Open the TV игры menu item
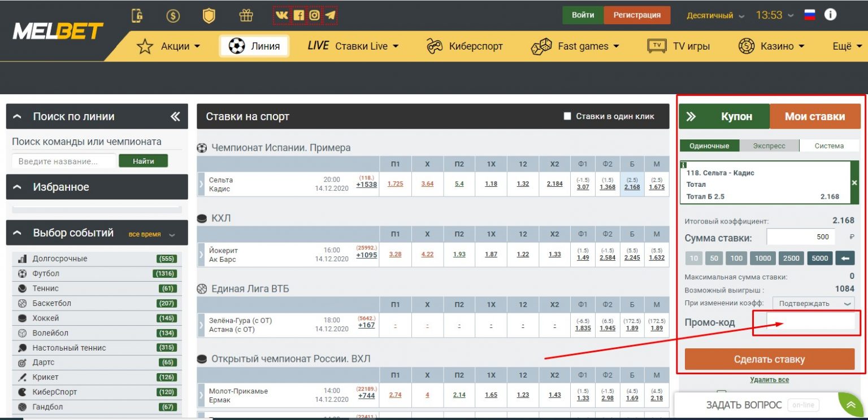This screenshot has width=868, height=420. (x=678, y=46)
